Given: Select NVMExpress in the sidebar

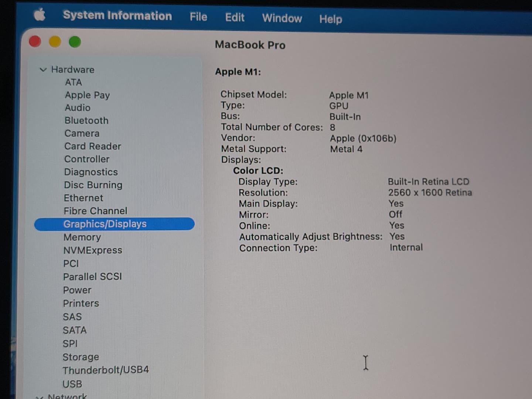Looking at the screenshot, I should 93,250.
